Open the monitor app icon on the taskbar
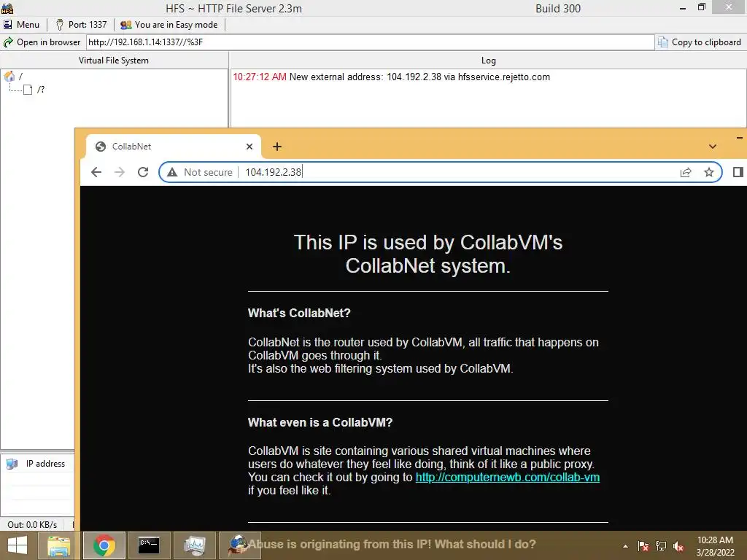Screen dimensions: 747x560 point(194,545)
